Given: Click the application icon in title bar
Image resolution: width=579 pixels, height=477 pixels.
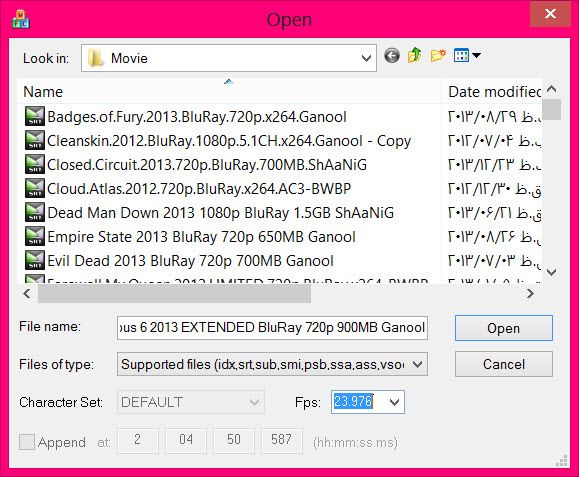Looking at the screenshot, I should click(21, 19).
